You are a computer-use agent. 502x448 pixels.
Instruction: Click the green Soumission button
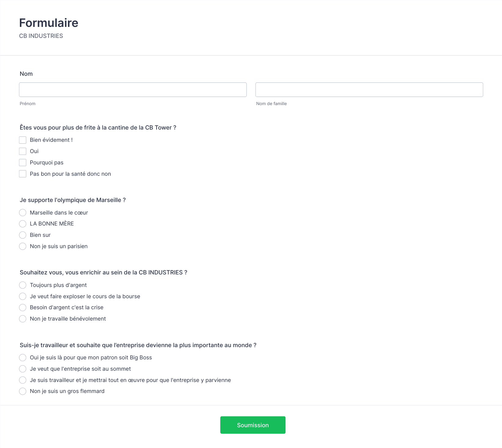point(253,425)
